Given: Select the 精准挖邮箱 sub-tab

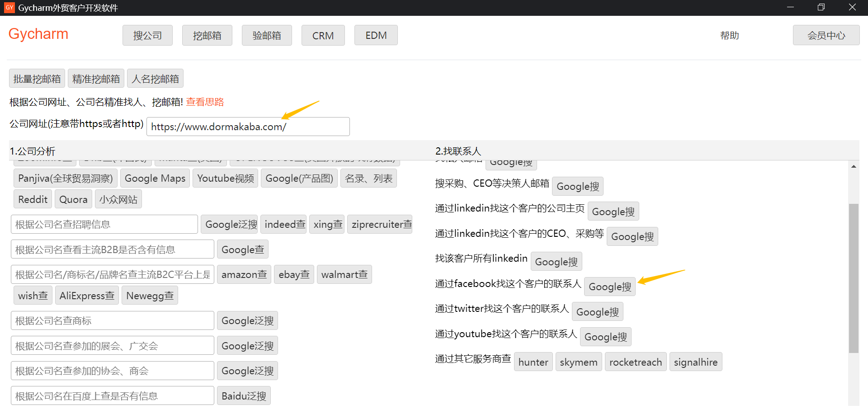Looking at the screenshot, I should [96, 79].
